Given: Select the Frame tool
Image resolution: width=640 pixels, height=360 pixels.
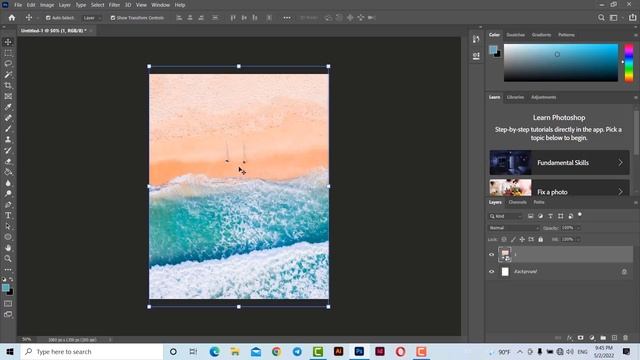Looking at the screenshot, I should (8, 96).
